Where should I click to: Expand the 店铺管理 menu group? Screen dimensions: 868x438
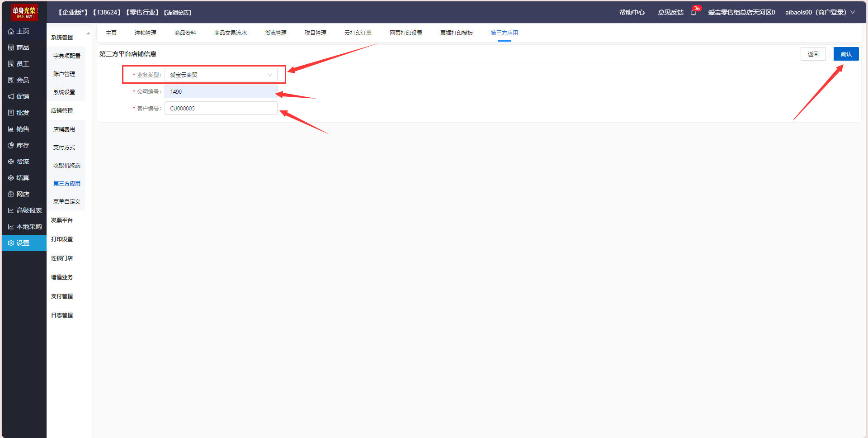pyautogui.click(x=62, y=111)
